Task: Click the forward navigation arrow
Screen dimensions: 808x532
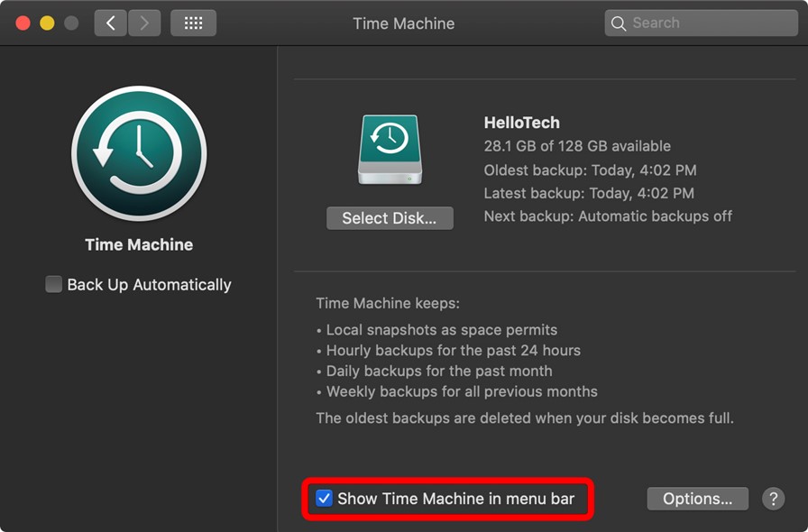Action: tap(144, 23)
